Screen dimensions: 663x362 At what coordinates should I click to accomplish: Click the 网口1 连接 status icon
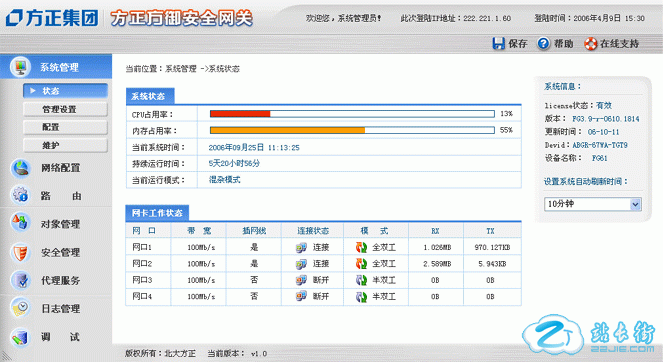[x=301, y=247]
